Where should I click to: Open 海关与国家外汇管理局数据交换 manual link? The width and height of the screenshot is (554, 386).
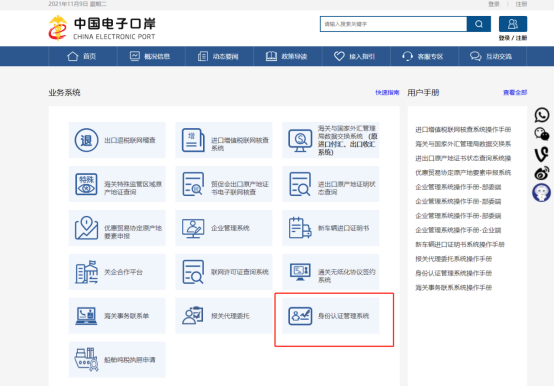pos(463,144)
